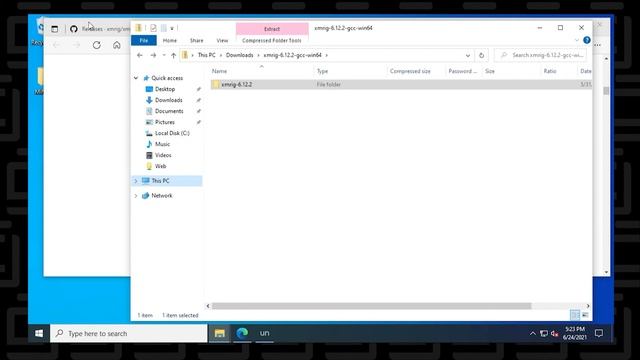Click xmrig-6.12.2-gcc-win64 in the breadcrumb
The width and height of the screenshot is (640, 360).
[292, 55]
